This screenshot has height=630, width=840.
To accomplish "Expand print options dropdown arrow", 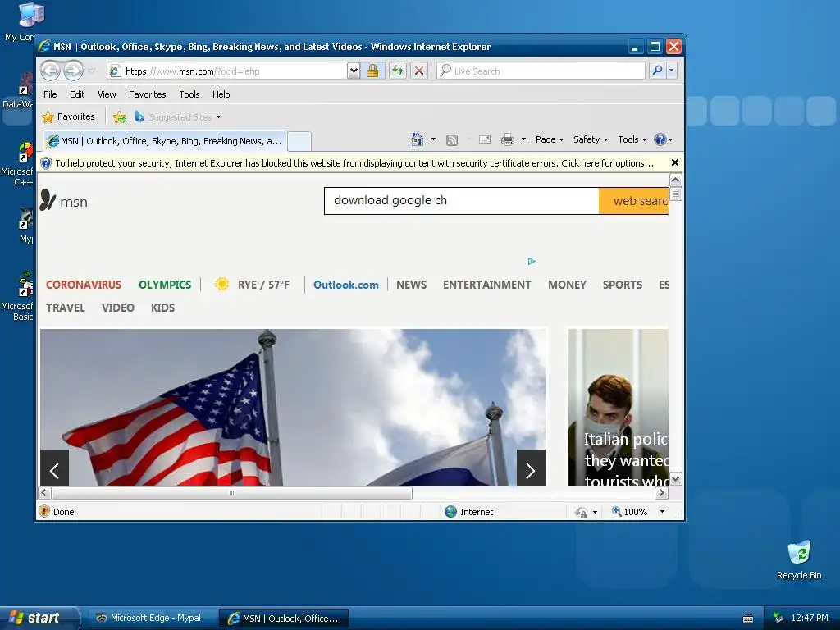I will [x=523, y=139].
